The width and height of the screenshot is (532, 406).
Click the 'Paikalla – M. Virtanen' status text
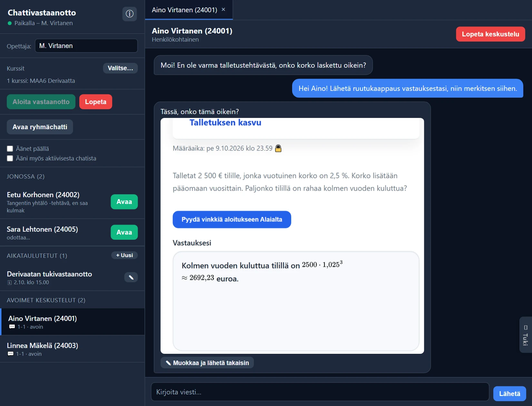[x=44, y=23]
